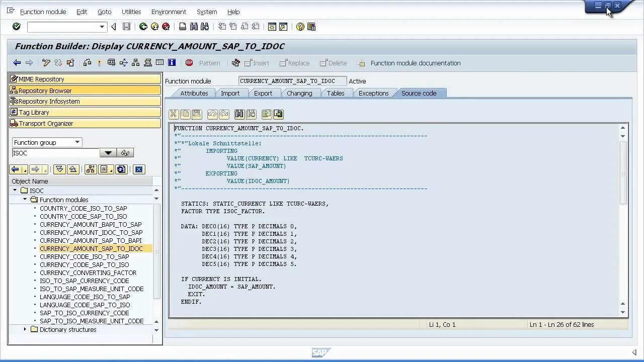The image size is (644, 362).
Task: Collapse the Function modules folder
Action: 25,200
